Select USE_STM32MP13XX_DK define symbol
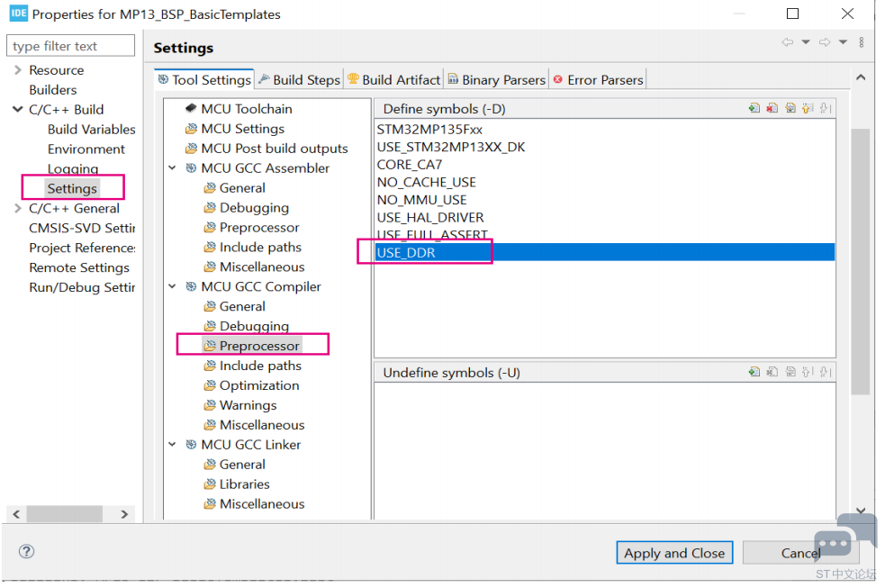885x588 pixels. [x=451, y=147]
